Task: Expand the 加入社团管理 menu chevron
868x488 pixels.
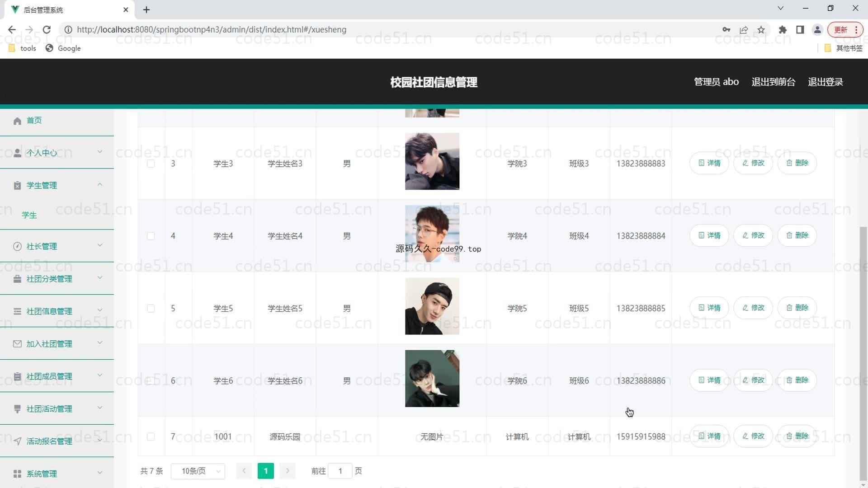Action: 100,343
